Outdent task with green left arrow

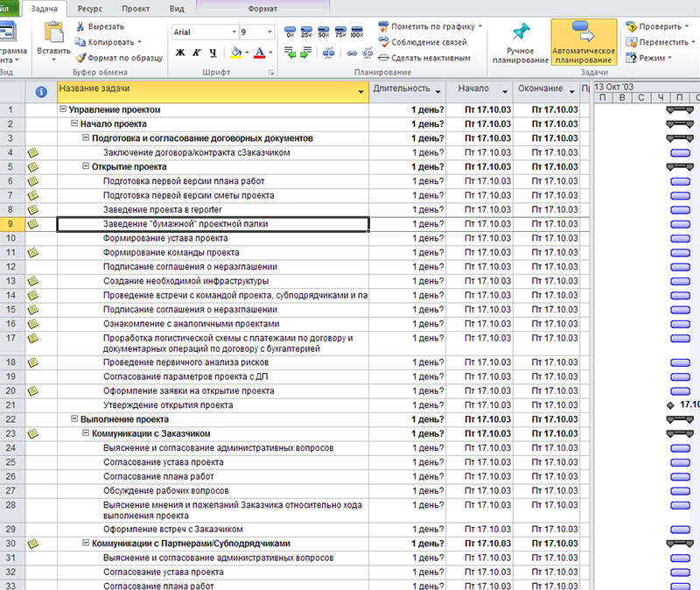290,54
